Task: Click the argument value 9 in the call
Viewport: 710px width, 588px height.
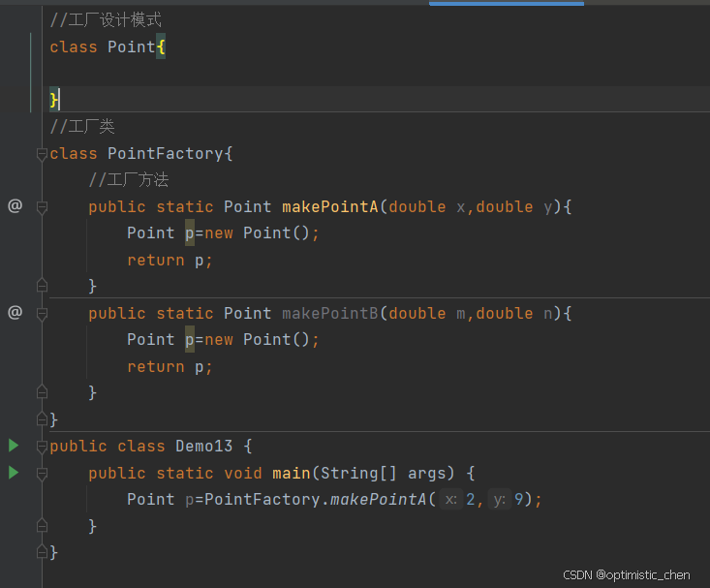Action: (519, 499)
